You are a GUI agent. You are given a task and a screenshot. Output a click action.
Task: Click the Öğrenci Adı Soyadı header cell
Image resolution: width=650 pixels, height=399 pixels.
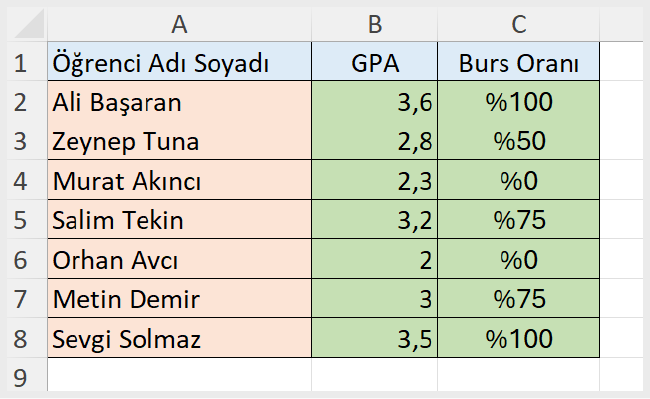(x=179, y=61)
